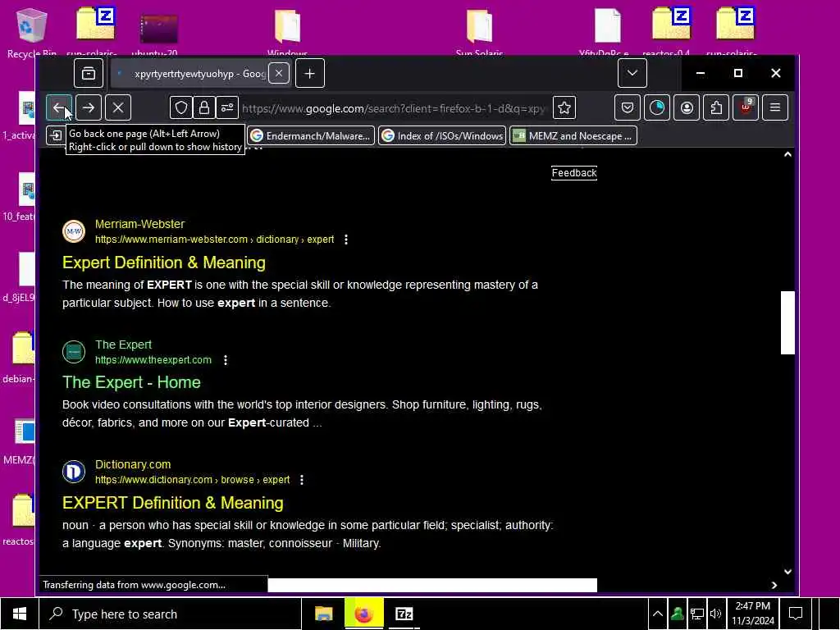
Task: Open more options for Merriam-Webster result
Action: pyautogui.click(x=346, y=240)
